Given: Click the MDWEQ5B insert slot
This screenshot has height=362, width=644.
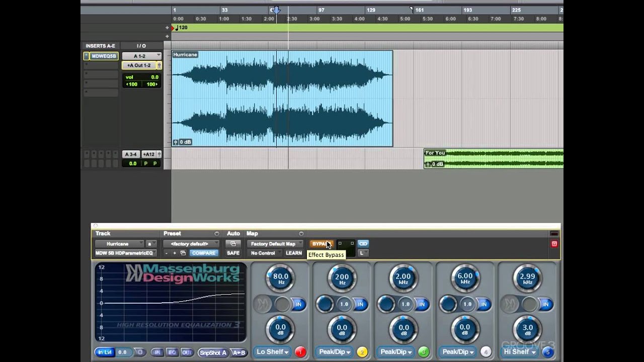Looking at the screenshot, I should [x=104, y=56].
